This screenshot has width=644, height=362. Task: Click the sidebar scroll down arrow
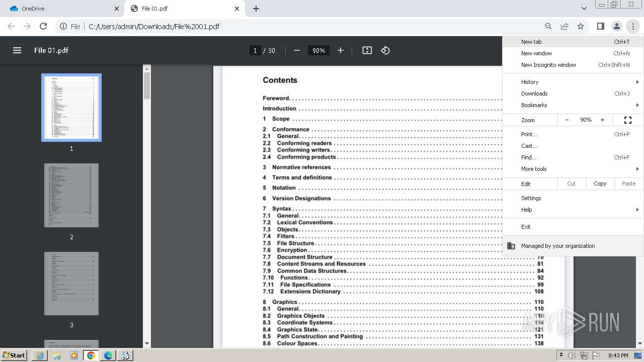pos(147,343)
